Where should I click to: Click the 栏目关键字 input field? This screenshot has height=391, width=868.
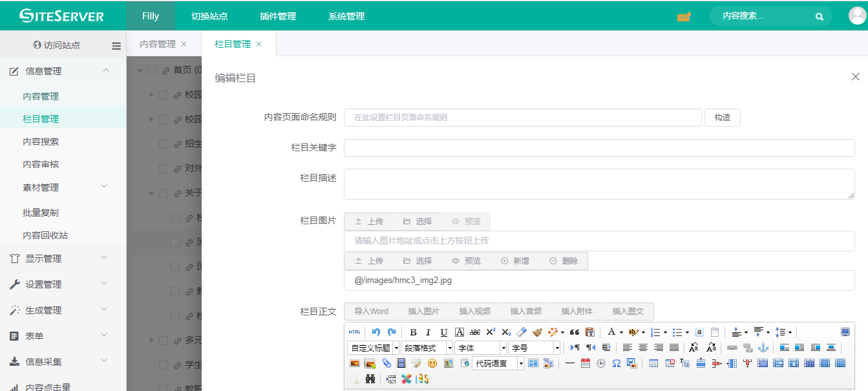click(x=598, y=148)
